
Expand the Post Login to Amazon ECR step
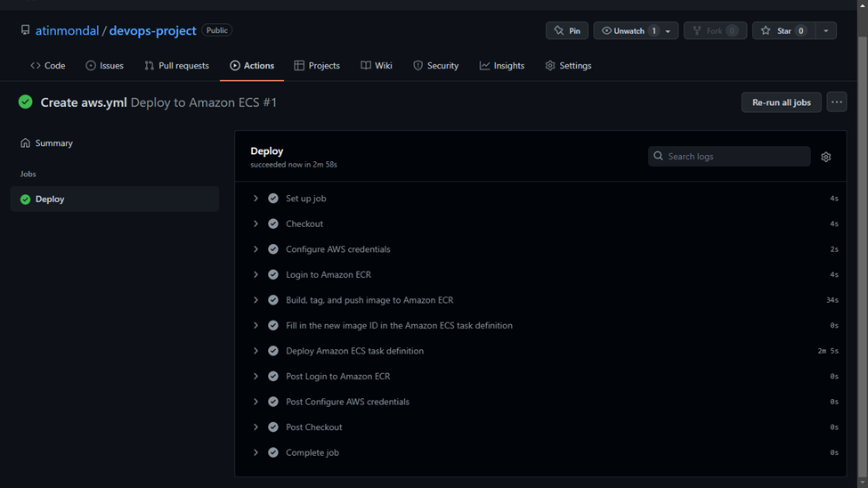point(256,376)
